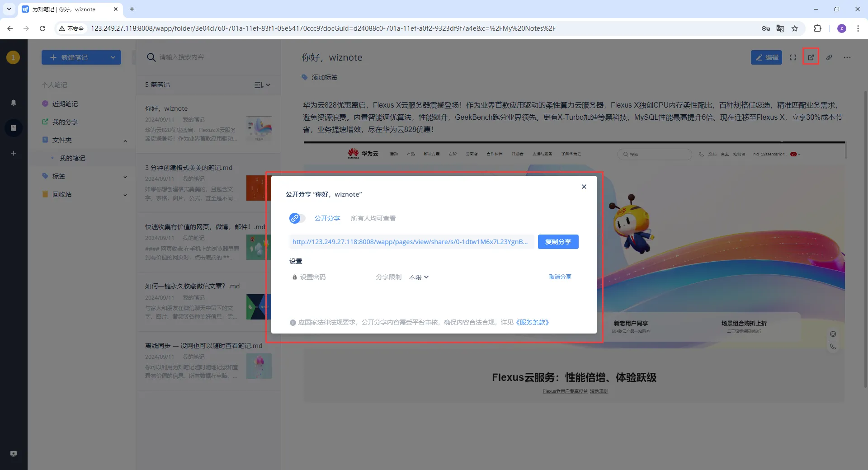Screen dimensions: 868x470
Task: Toggle the 公开分享 switch off
Action: [297, 218]
